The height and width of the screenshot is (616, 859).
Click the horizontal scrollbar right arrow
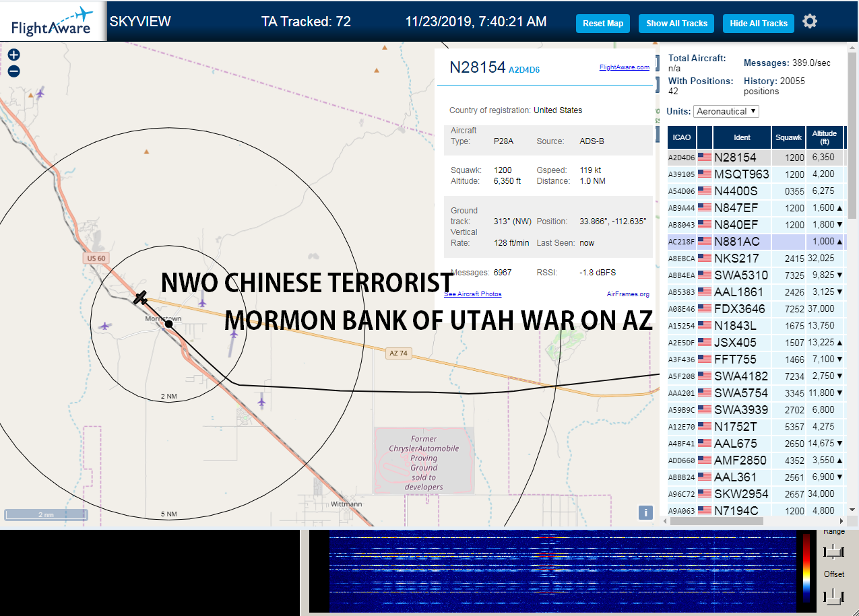(x=841, y=521)
